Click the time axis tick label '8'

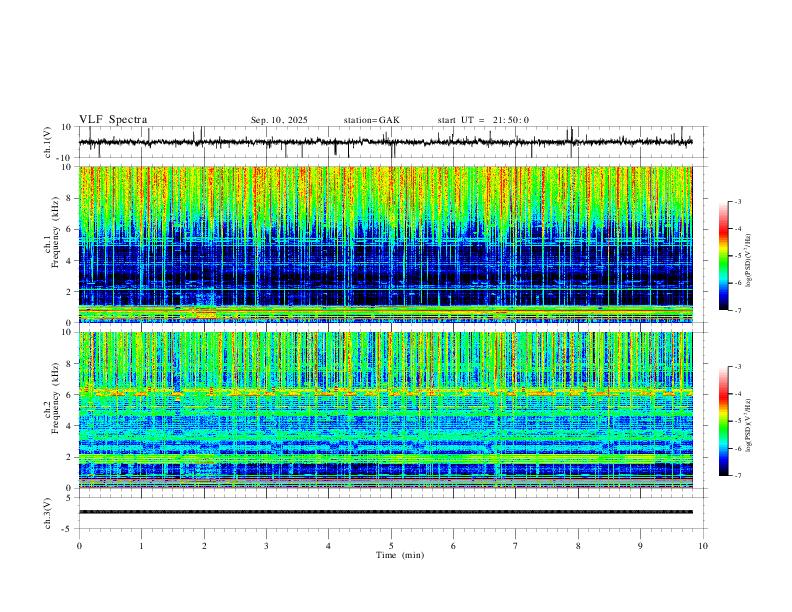coord(578,546)
